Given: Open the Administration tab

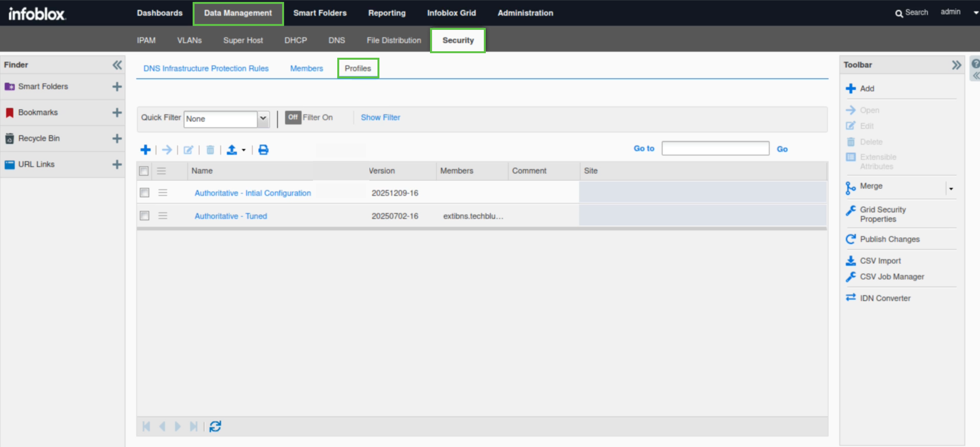Looking at the screenshot, I should tap(525, 13).
